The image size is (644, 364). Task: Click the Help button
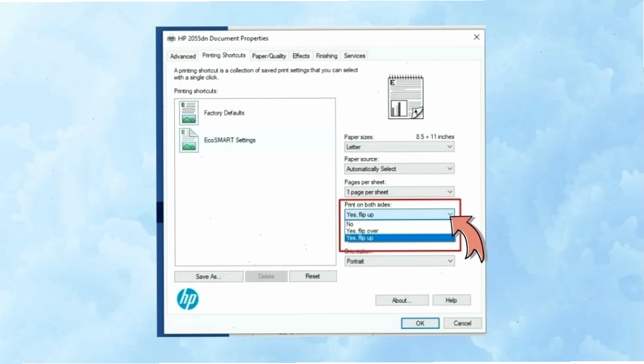tap(452, 301)
